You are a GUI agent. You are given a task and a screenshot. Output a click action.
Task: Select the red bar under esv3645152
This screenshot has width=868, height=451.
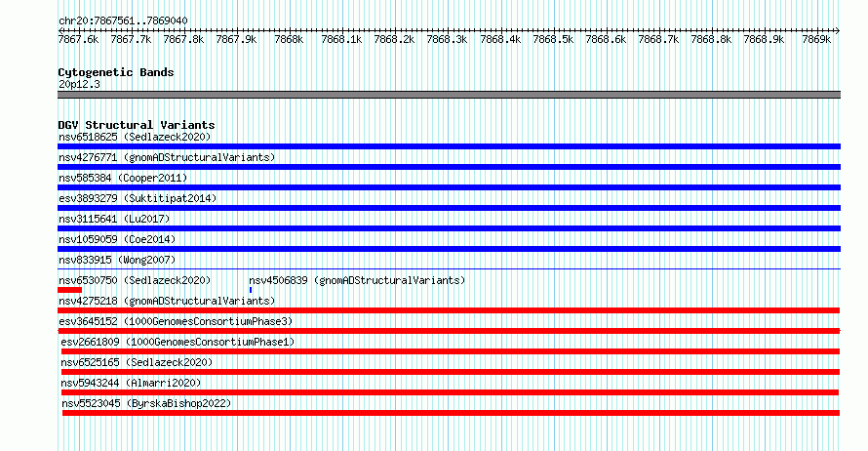449,331
